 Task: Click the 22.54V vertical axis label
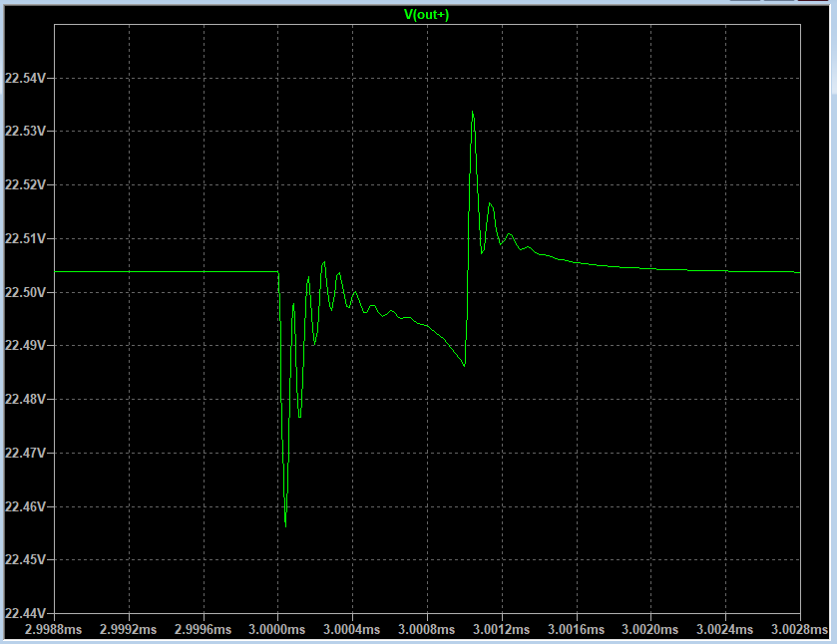click(x=25, y=78)
